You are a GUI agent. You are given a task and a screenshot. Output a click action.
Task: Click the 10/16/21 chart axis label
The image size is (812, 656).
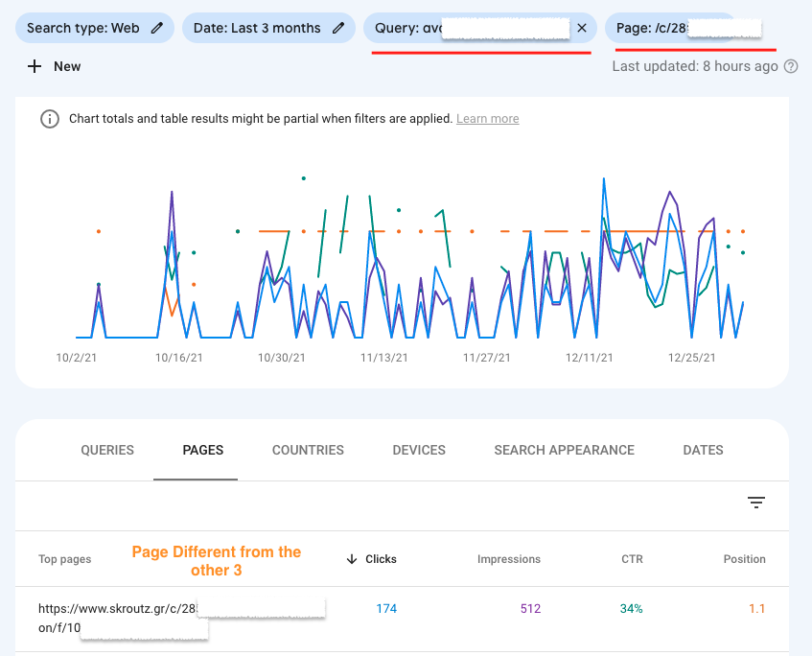pyautogui.click(x=178, y=358)
